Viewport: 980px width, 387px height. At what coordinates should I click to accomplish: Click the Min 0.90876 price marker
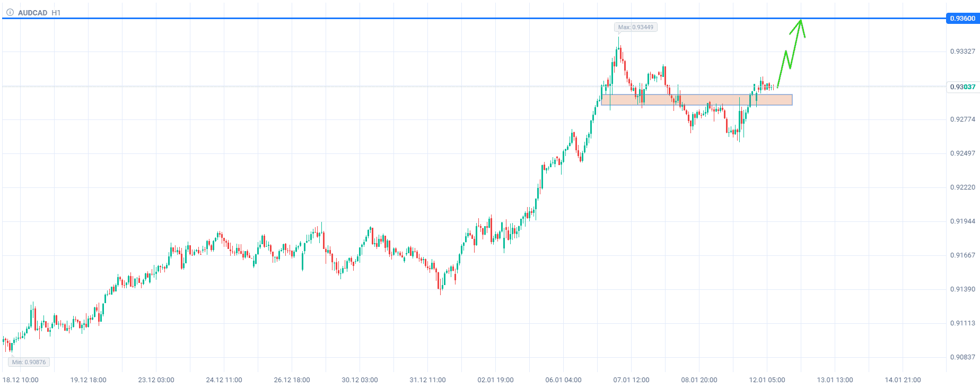[x=29, y=362]
